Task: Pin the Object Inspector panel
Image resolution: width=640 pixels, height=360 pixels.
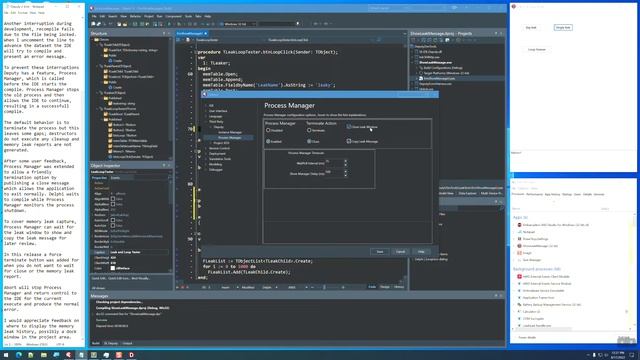Action: (x=164, y=165)
